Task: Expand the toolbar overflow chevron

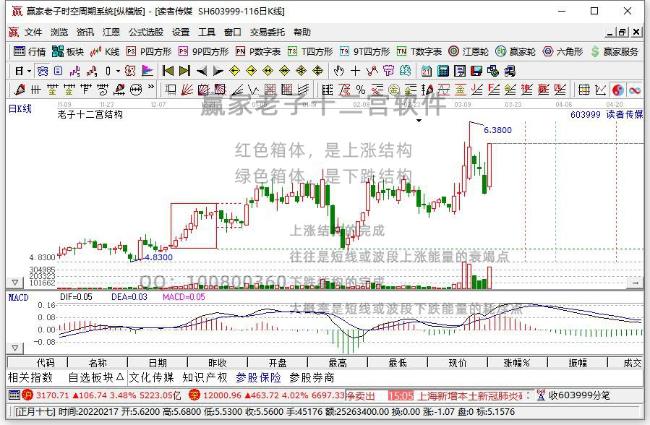Action: [151, 87]
